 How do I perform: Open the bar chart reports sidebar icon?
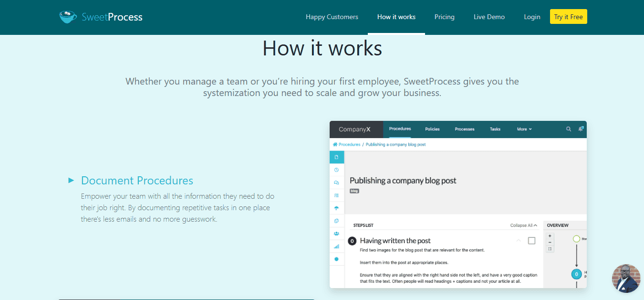337,246
